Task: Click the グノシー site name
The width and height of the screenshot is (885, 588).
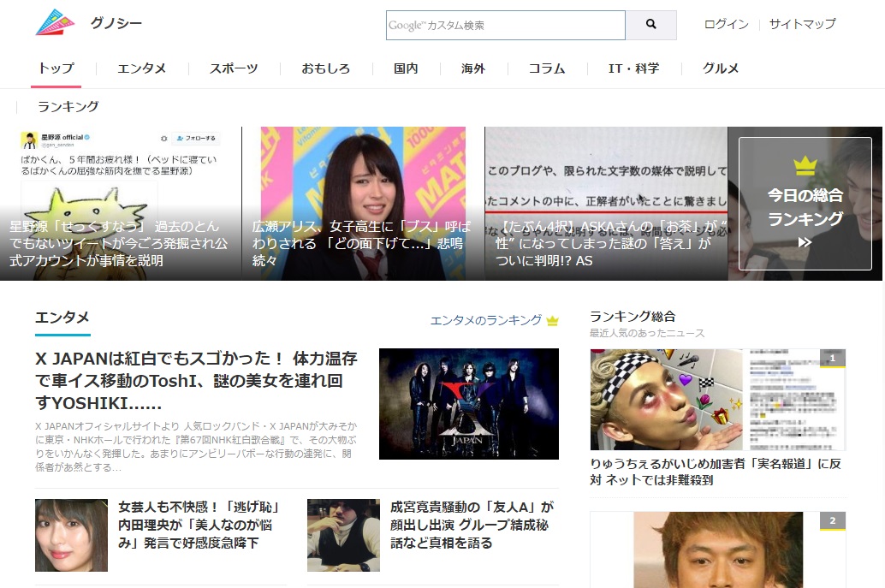Action: click(x=116, y=23)
